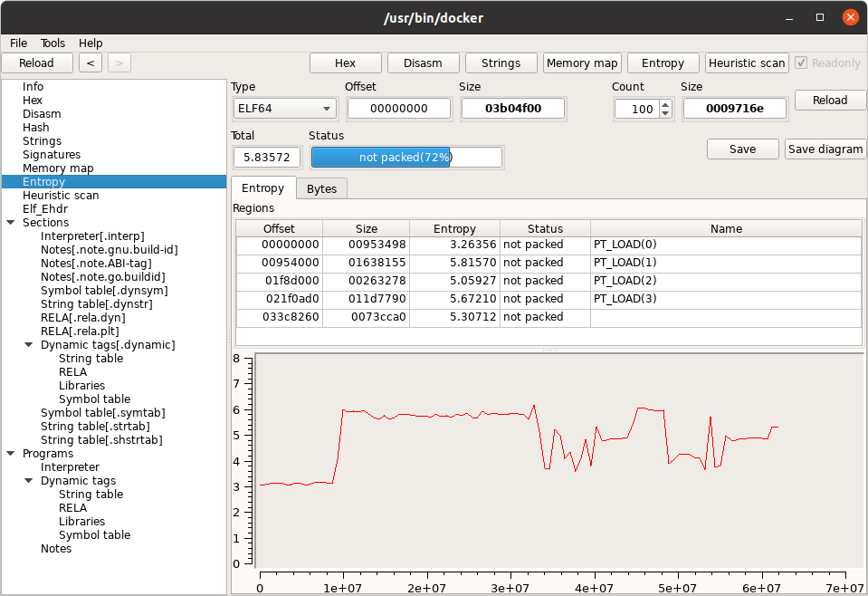The image size is (868, 596).
Task: Decrement the Count spinbox down arrow
Action: [x=665, y=113]
